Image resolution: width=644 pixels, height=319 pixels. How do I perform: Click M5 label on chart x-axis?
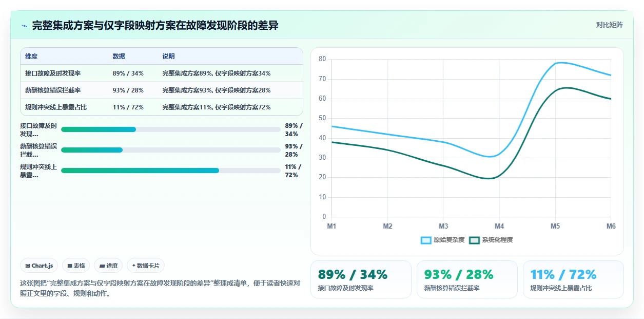[x=555, y=227]
